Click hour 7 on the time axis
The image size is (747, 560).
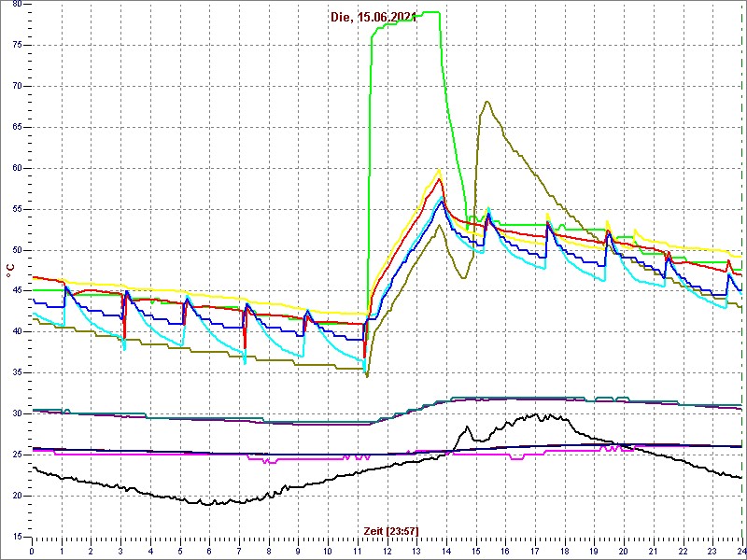pyautogui.click(x=239, y=552)
